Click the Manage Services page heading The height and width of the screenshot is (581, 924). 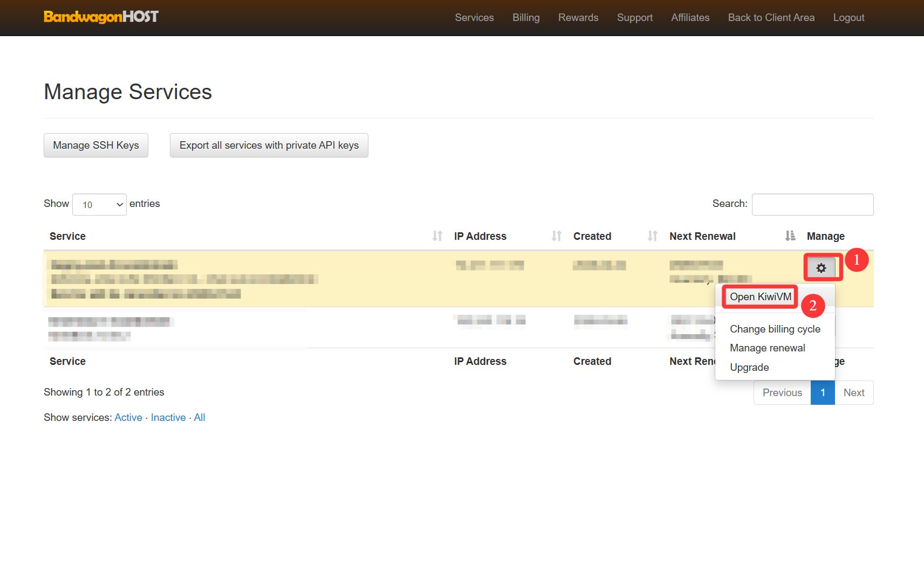pyautogui.click(x=128, y=92)
